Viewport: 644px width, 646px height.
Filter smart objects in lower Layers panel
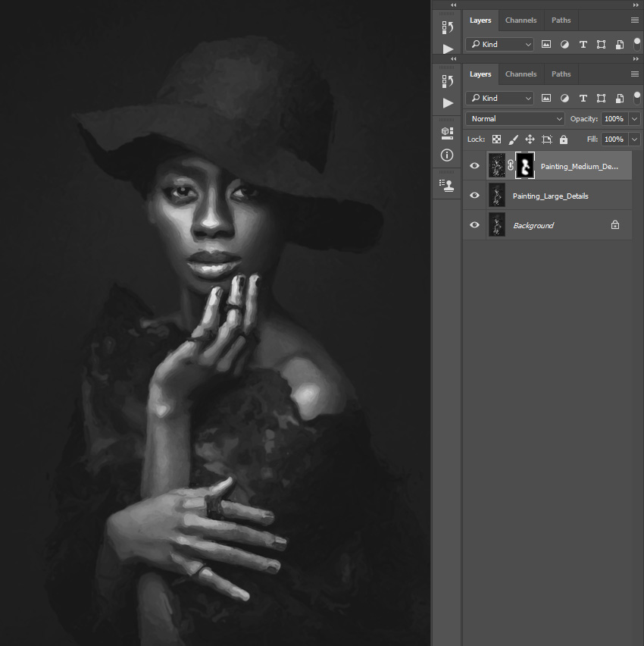pyautogui.click(x=620, y=99)
